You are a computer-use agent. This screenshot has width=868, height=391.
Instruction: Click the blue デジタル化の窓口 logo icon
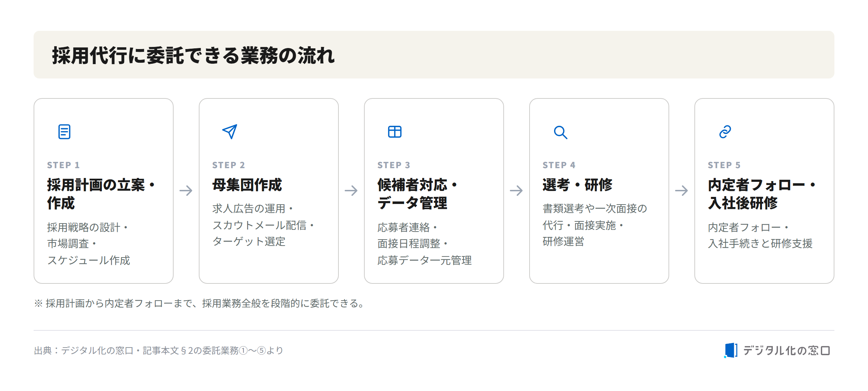[x=731, y=350]
